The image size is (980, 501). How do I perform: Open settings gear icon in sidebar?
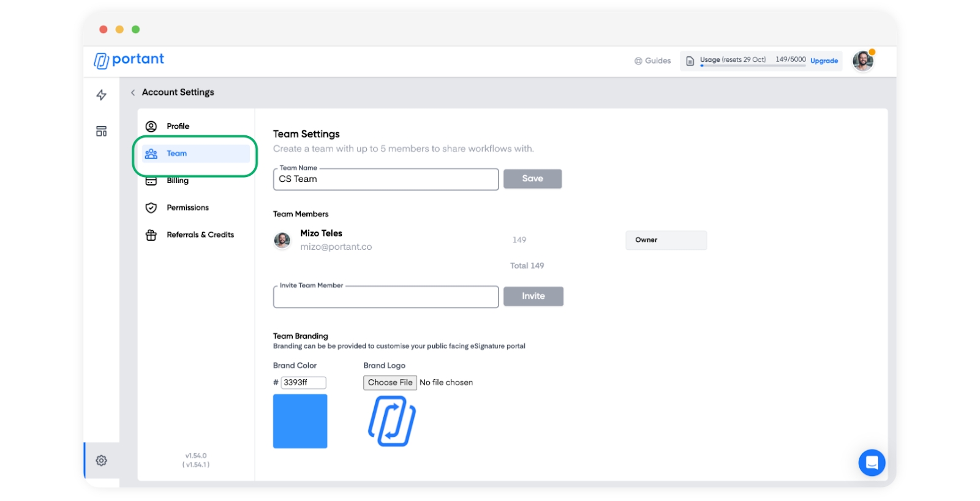(x=102, y=461)
